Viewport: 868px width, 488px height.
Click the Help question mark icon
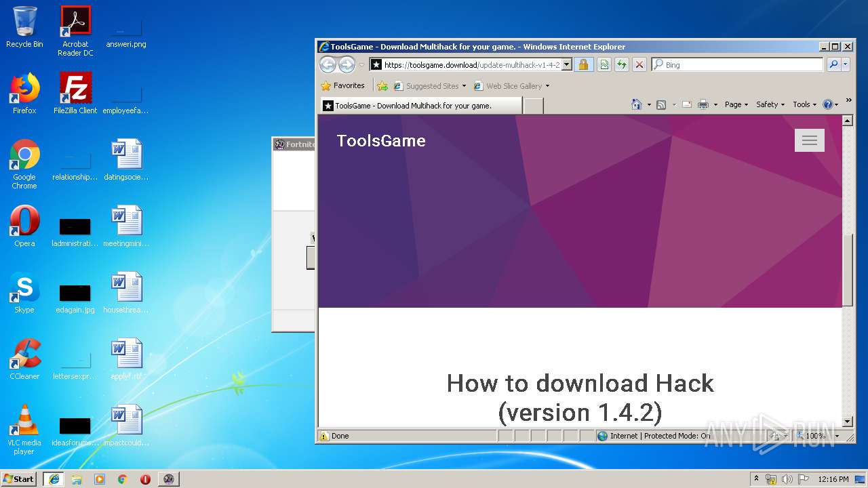pos(827,104)
